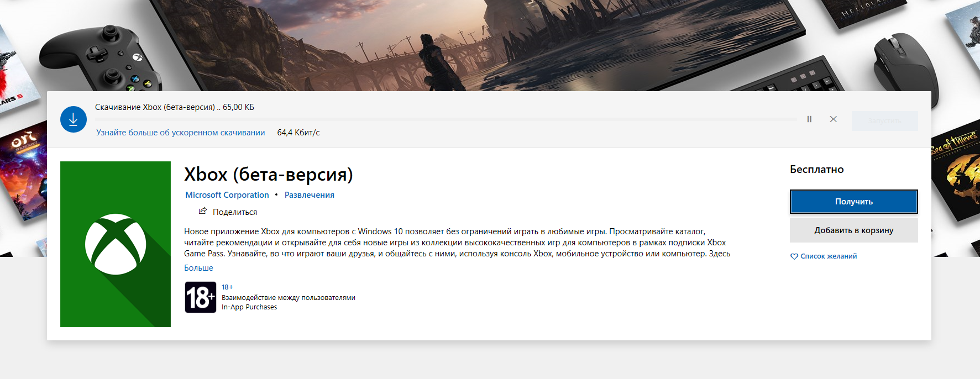Click the Получить button
980x379 pixels.
pos(854,202)
